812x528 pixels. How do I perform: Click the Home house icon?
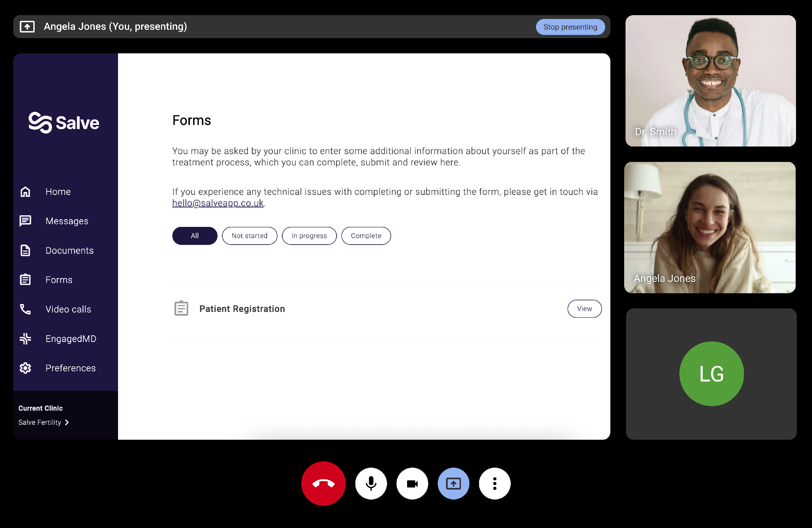click(25, 192)
